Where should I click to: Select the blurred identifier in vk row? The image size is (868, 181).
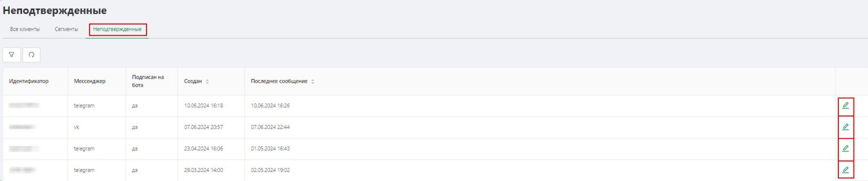pos(22,127)
